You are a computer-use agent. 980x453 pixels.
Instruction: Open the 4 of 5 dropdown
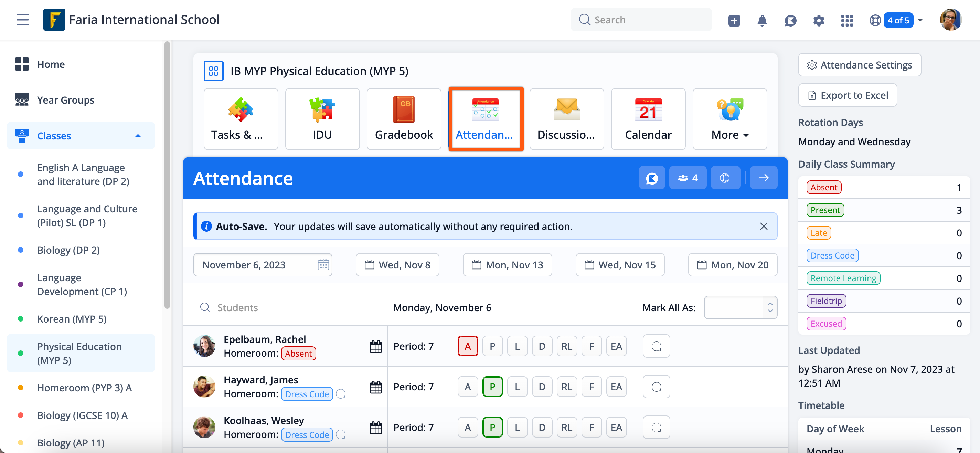[x=904, y=20]
